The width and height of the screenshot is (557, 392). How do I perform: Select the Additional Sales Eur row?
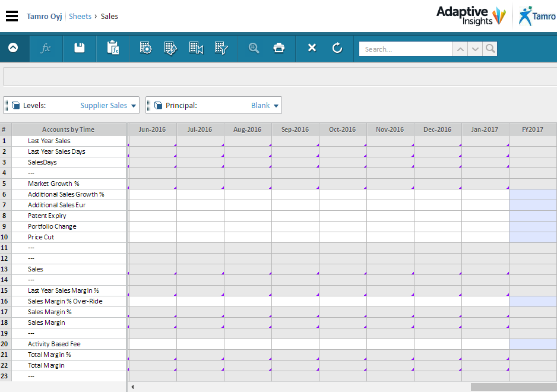pyautogui.click(x=56, y=205)
